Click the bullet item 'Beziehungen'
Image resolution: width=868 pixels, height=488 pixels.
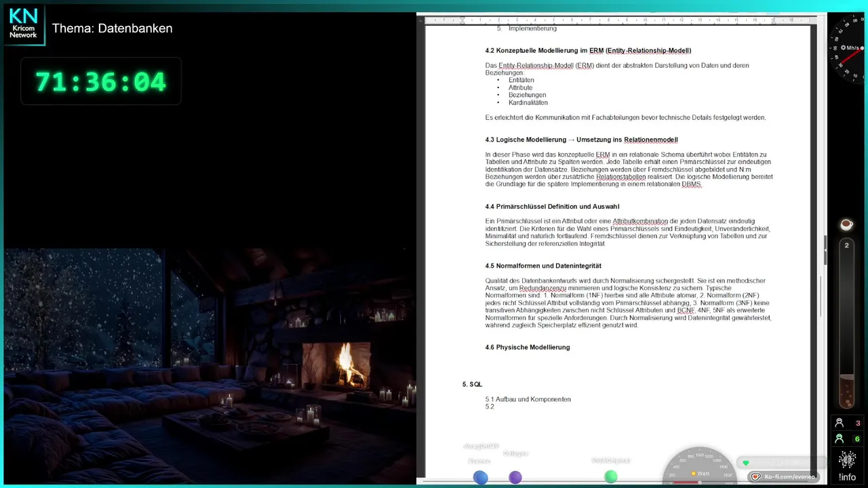[x=527, y=95]
